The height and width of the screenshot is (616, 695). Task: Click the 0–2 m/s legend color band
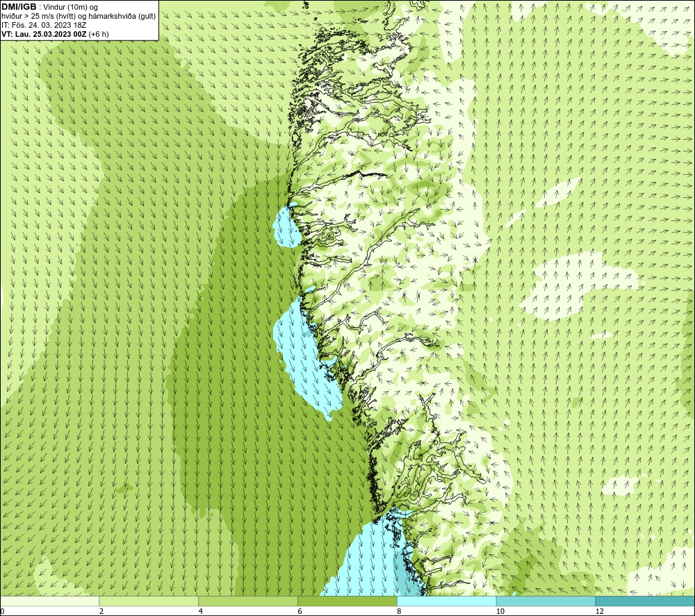(49, 601)
